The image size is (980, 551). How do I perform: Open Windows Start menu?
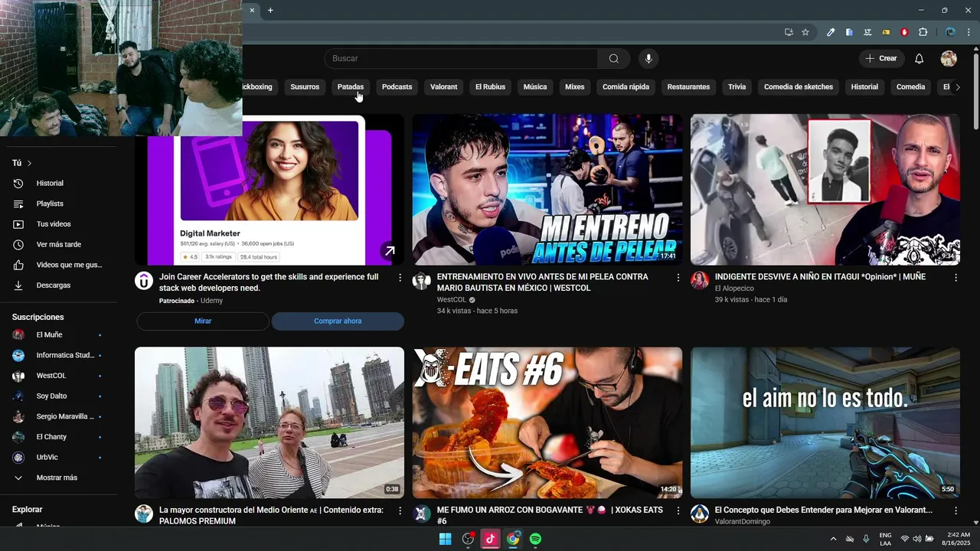[x=445, y=539]
